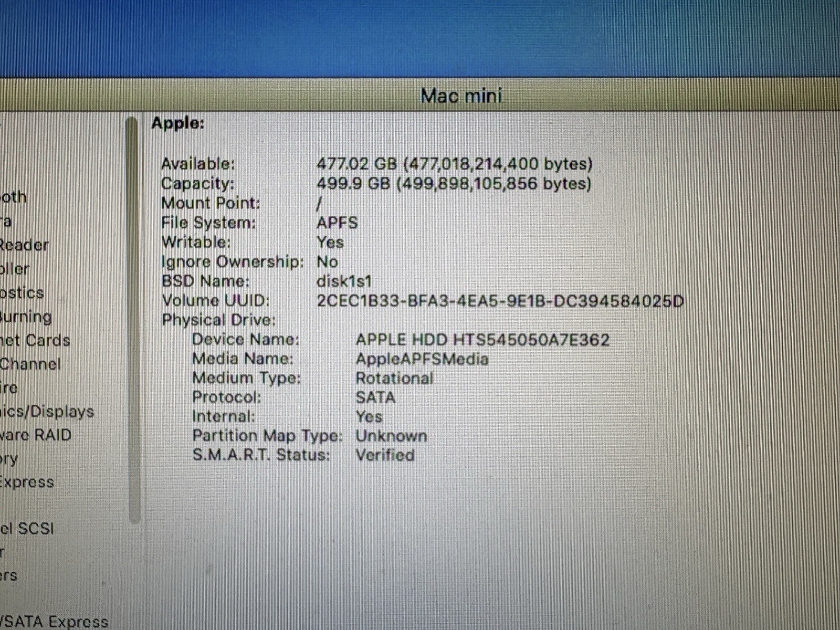Select Hardware RAID in the sidebar

tap(35, 435)
